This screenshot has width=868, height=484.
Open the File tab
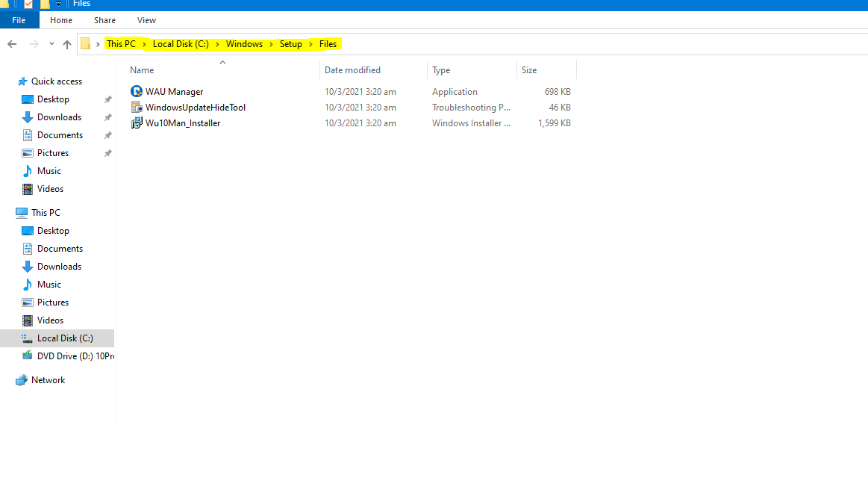(19, 20)
